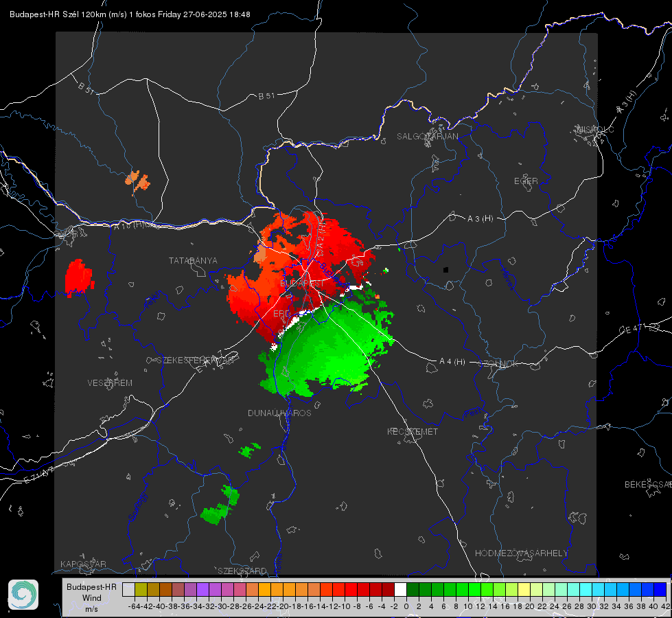Click the small green echo southwest of Dunaújváros

249,450
